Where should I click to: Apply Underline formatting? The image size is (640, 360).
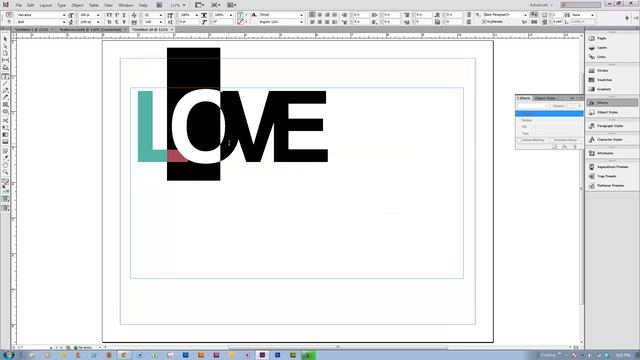click(x=124, y=15)
